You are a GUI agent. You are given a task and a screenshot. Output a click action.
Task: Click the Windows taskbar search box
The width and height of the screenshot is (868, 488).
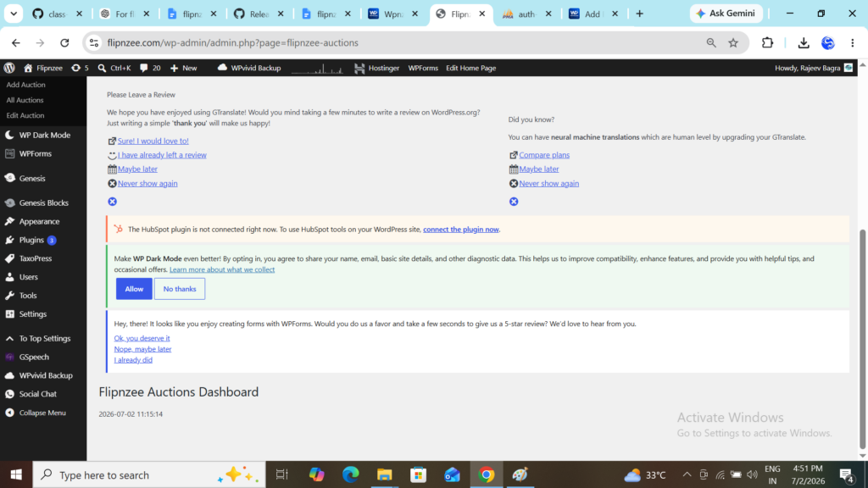pyautogui.click(x=149, y=474)
